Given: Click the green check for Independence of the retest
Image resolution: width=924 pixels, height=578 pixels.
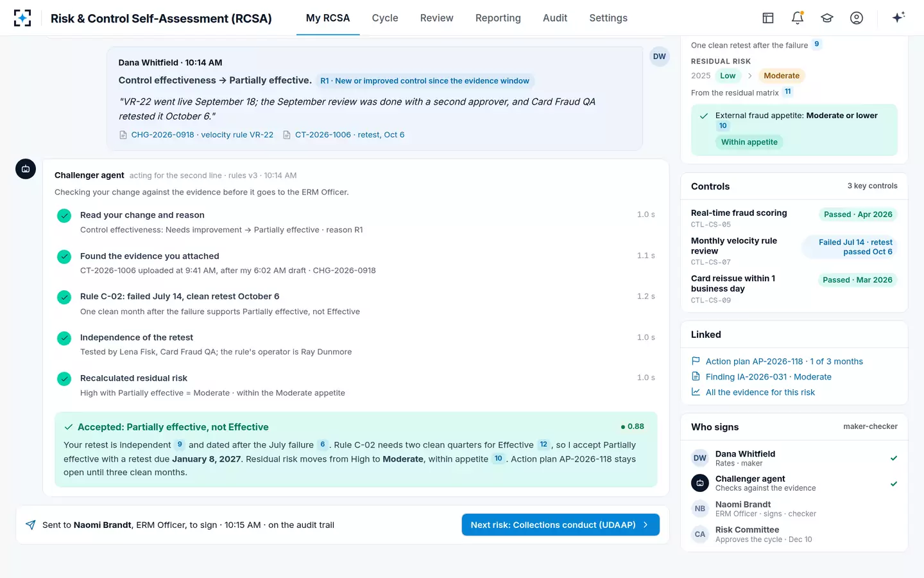Looking at the screenshot, I should pos(64,338).
